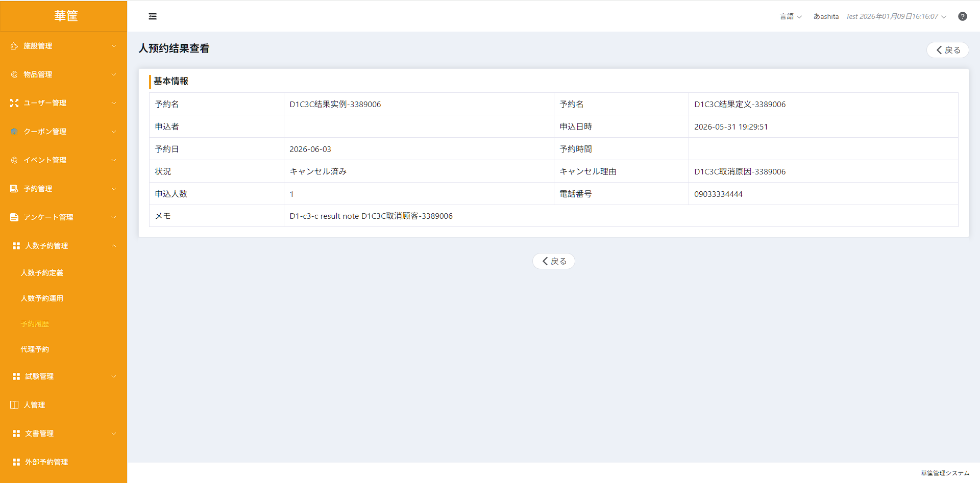Click the 人管理 book icon
Image resolution: width=980 pixels, height=483 pixels.
pyautogui.click(x=14, y=405)
